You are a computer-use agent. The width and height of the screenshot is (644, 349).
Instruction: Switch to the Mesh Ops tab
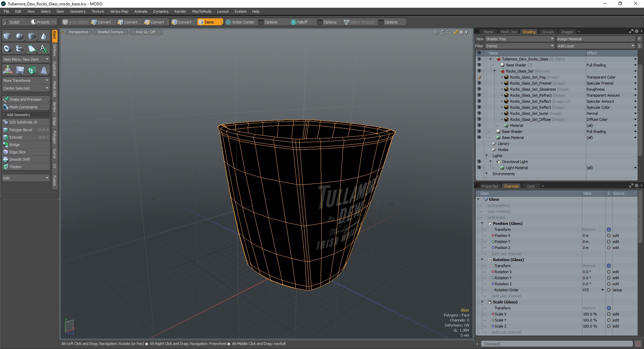[508, 32]
